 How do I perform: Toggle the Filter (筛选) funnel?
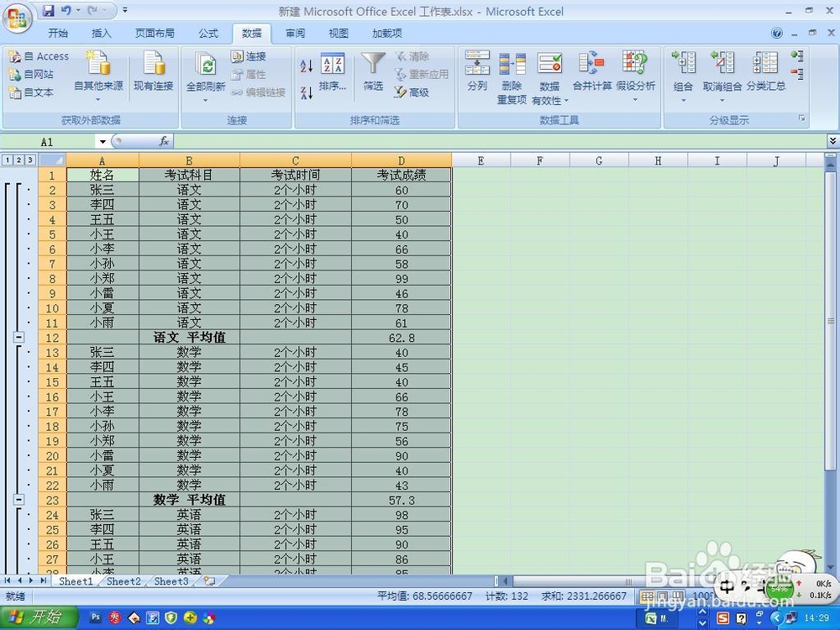(x=373, y=71)
